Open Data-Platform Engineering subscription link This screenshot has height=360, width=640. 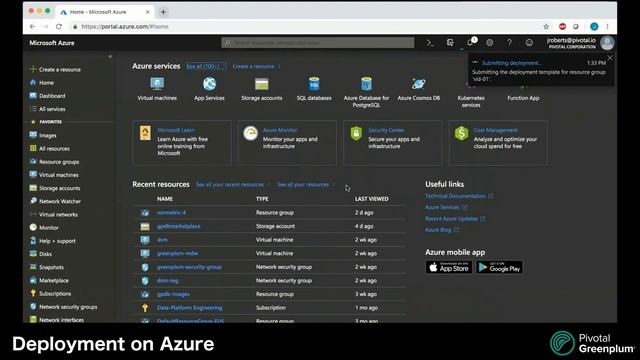click(x=189, y=308)
